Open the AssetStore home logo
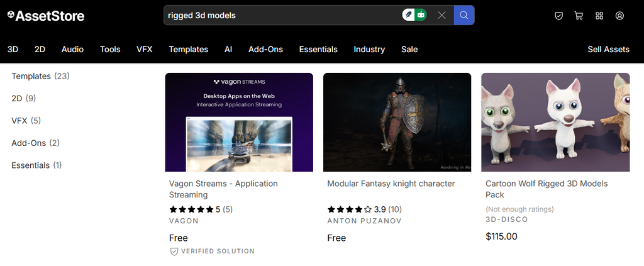The width and height of the screenshot is (644, 266). coord(45,16)
